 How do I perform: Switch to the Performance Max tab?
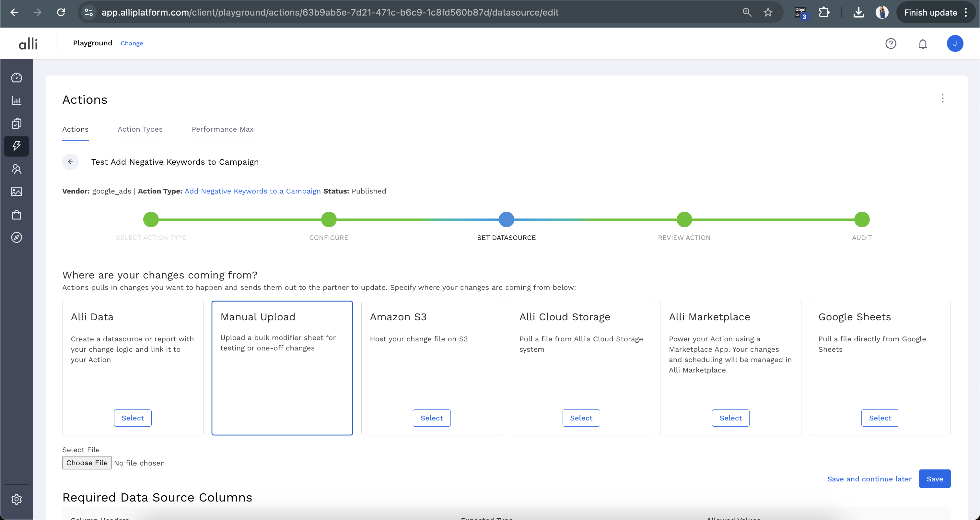click(x=222, y=129)
